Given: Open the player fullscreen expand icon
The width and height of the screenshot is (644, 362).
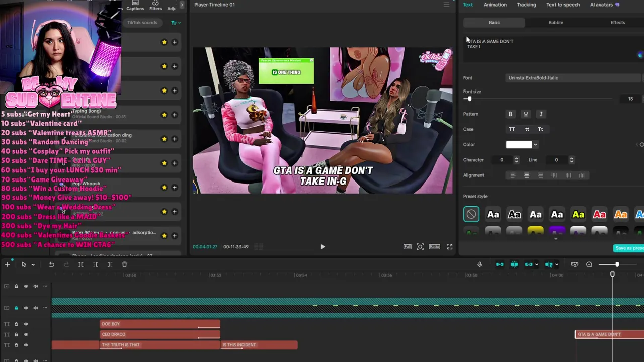Looking at the screenshot, I should pos(449,247).
